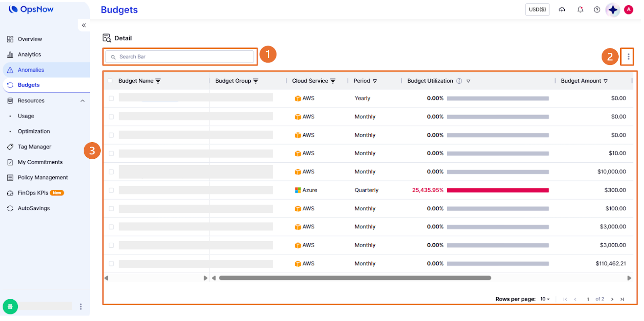Collapse the sidebar with the double-chevron icon
The image size is (644, 321).
click(x=84, y=25)
